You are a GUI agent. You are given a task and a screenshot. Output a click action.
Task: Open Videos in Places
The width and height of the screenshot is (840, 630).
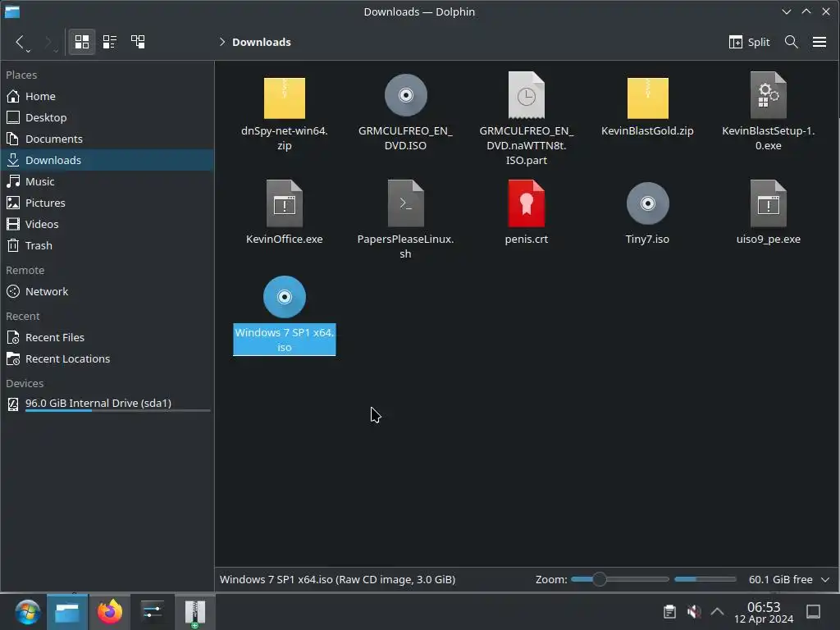[x=107, y=225]
